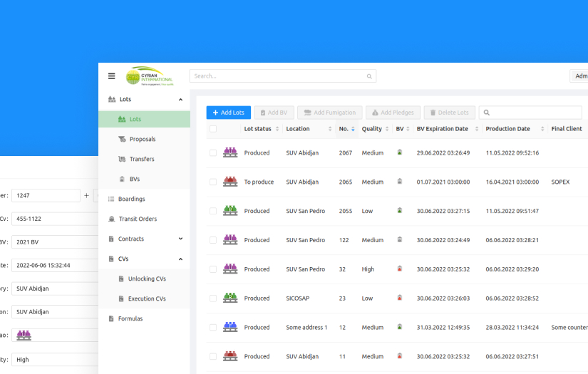This screenshot has width=588, height=374.
Task: Click red lot icon for lot 2065
Action: (x=230, y=182)
